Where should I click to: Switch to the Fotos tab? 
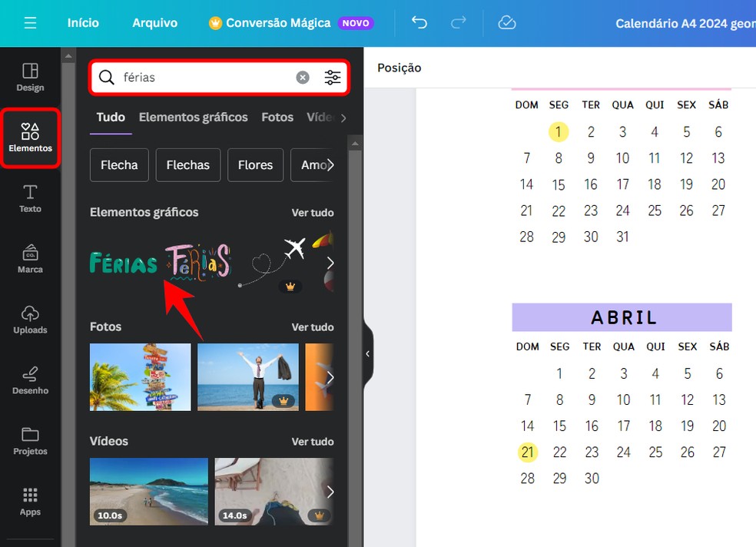click(277, 118)
